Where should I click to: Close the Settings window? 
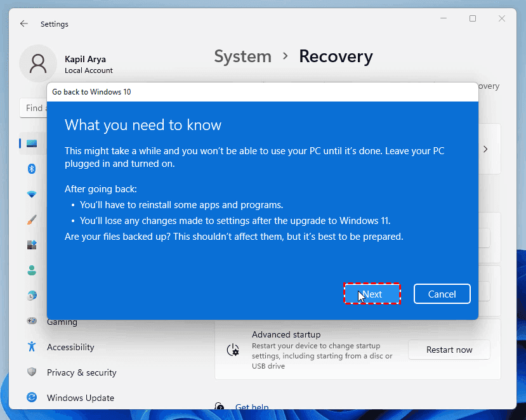[x=502, y=18]
